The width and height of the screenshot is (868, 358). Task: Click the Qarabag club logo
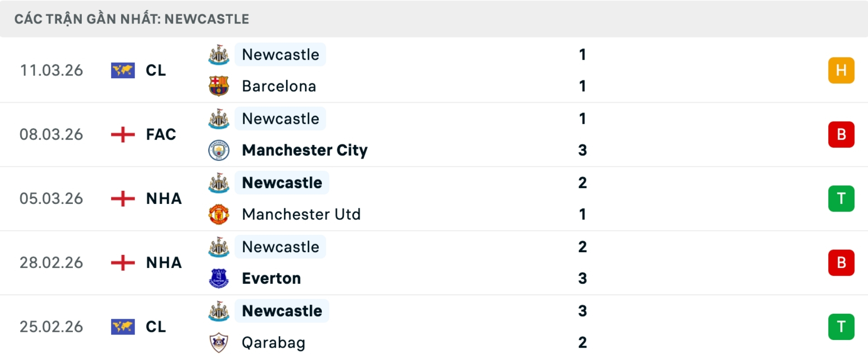tap(218, 342)
